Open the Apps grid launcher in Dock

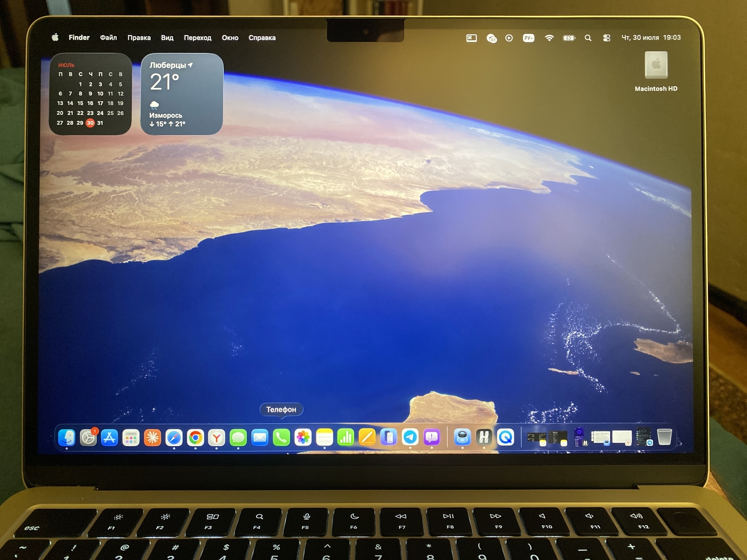pos(131,437)
